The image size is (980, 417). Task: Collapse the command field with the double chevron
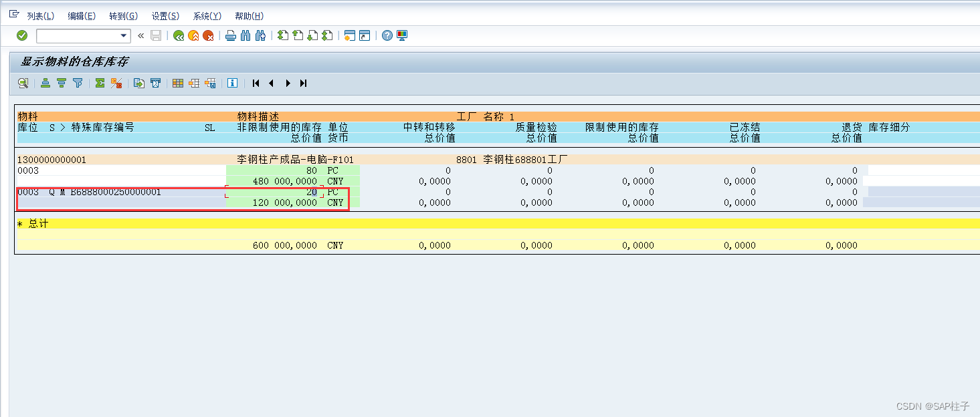[x=140, y=35]
